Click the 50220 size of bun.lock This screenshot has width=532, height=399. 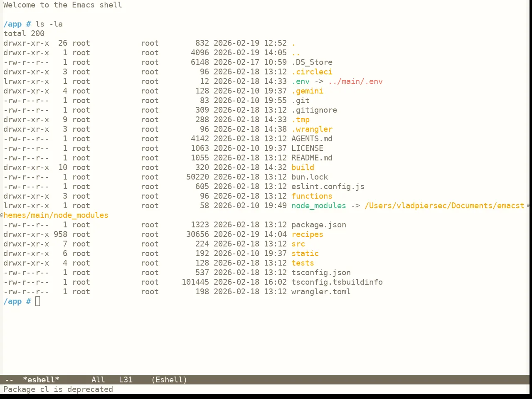pos(198,177)
